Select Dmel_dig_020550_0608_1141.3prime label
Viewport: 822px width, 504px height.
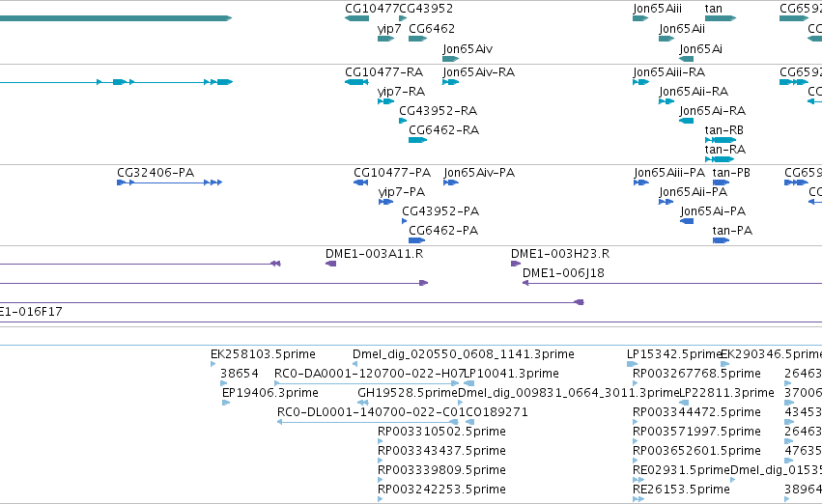464,354
